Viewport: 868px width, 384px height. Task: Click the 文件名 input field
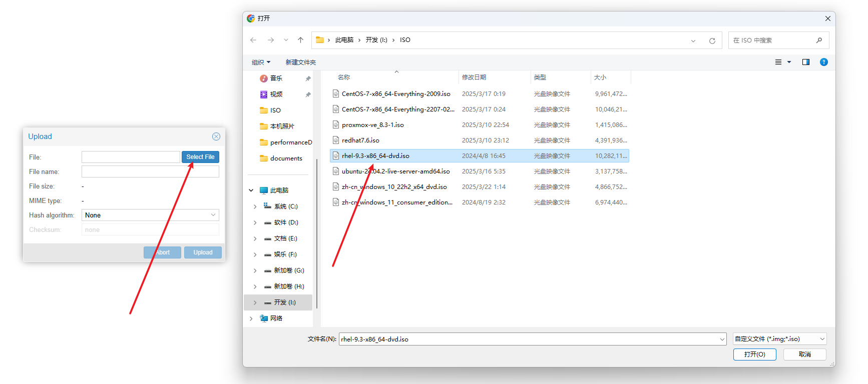coord(531,339)
